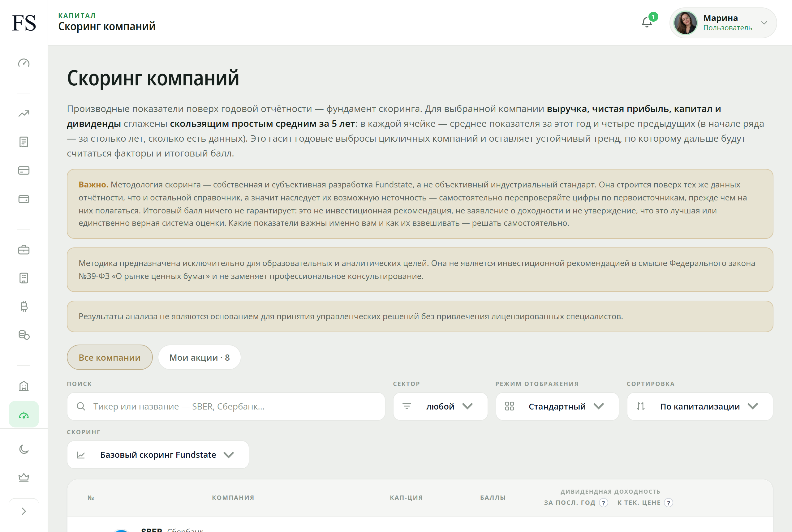Screen dimensions: 792x532
Task: Click the КОМПАНИЯ column header
Action: click(x=233, y=497)
